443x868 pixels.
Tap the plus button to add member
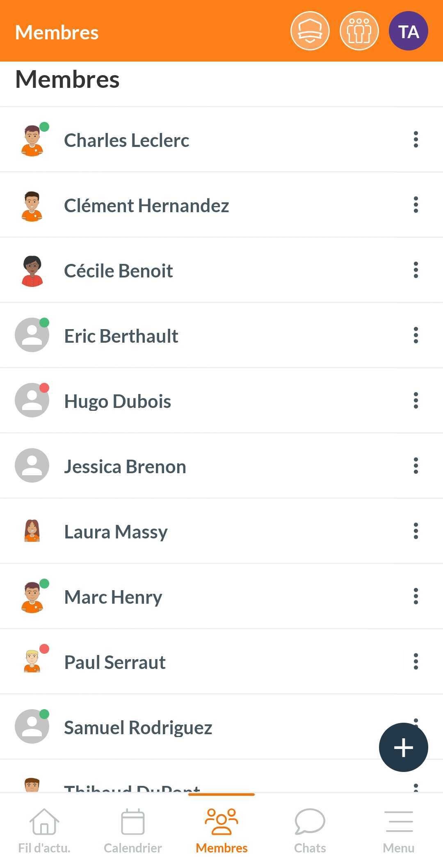pos(403,747)
